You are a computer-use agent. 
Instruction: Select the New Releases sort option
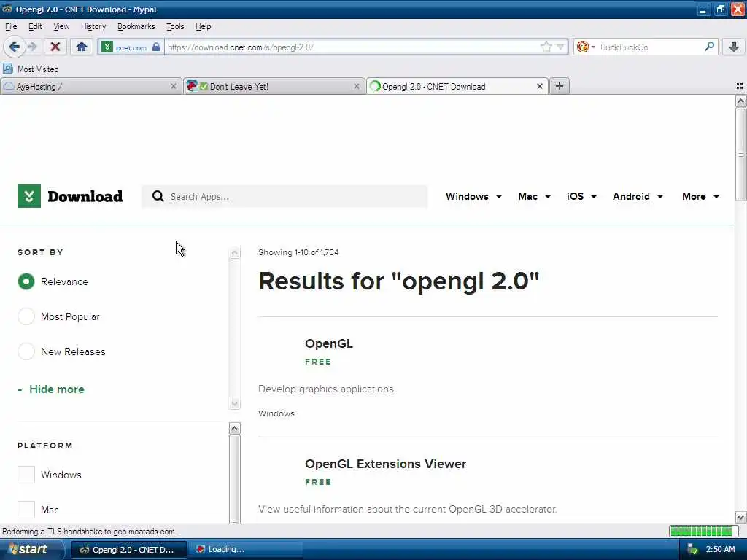click(26, 351)
